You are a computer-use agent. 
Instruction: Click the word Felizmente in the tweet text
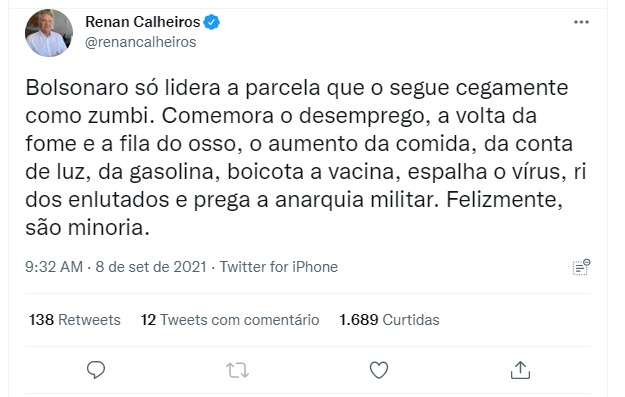[x=504, y=200]
